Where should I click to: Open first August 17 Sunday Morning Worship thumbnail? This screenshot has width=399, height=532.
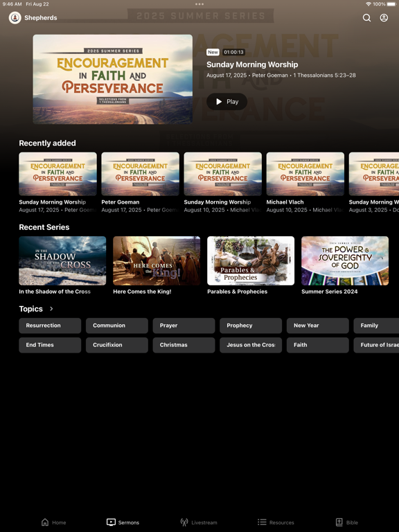pos(57,174)
